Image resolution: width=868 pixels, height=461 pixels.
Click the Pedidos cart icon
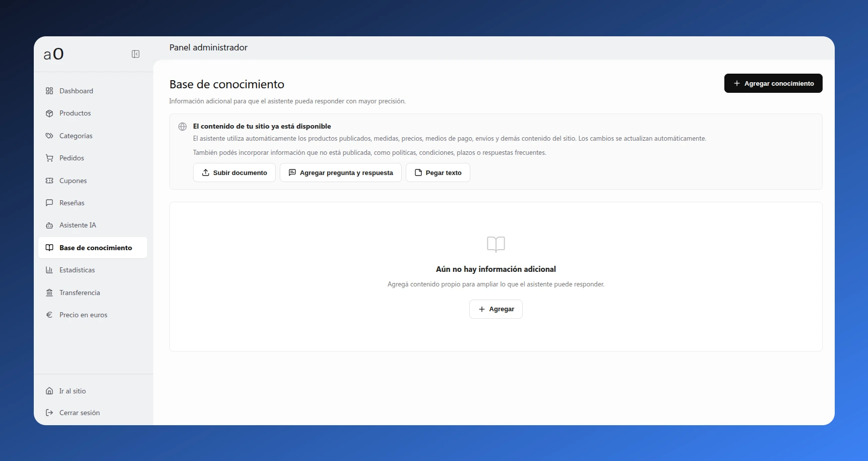[49, 158]
